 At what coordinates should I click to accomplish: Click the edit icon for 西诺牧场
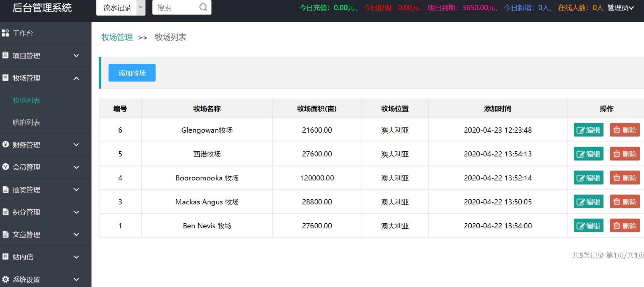[588, 154]
